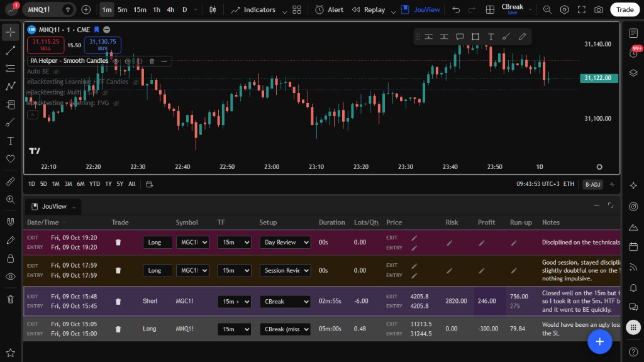The width and height of the screenshot is (644, 362).
Task: Click the add symbol plus button
Action: click(x=86, y=9)
